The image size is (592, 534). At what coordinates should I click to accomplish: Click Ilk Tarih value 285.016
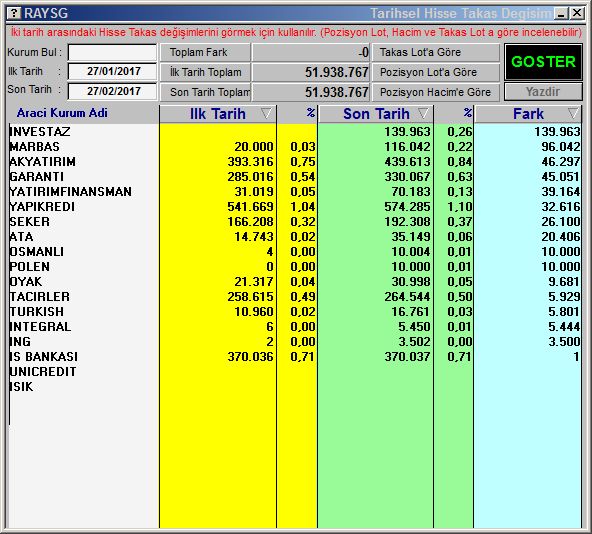coord(250,177)
